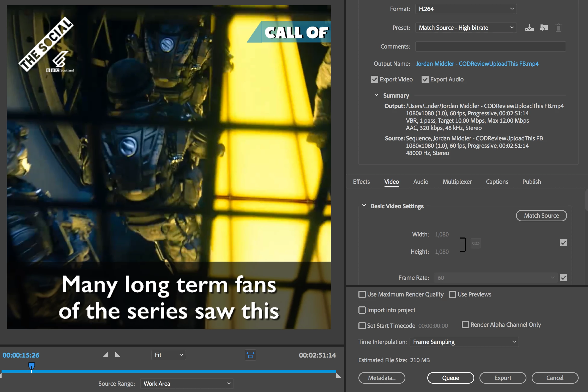This screenshot has height=392, width=588.
Task: Click the Queue button
Action: [451, 378]
